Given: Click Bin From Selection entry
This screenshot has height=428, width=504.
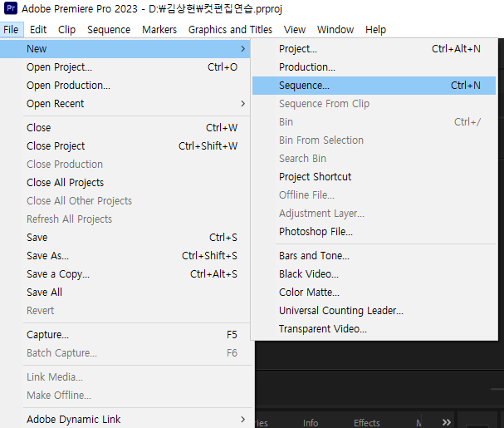Looking at the screenshot, I should [374, 140].
